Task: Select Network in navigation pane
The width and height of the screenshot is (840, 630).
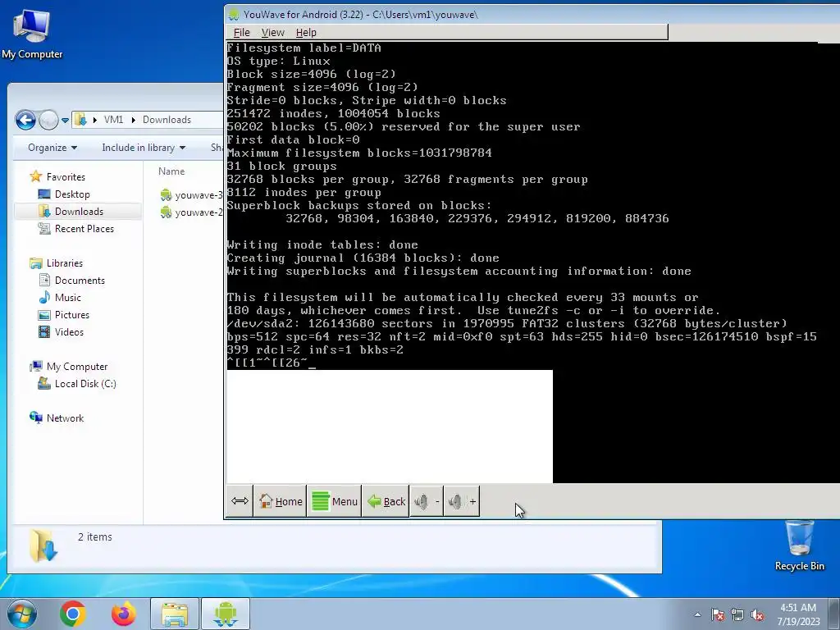Action: [x=65, y=418]
